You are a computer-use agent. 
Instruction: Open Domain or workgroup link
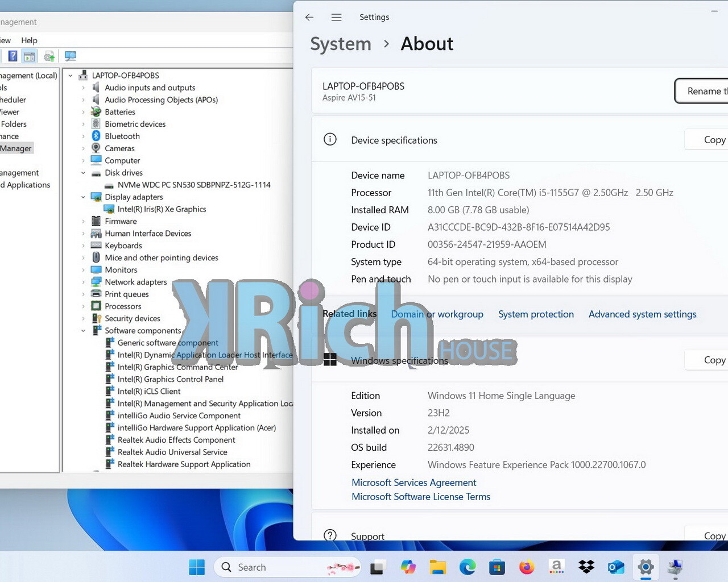437,314
